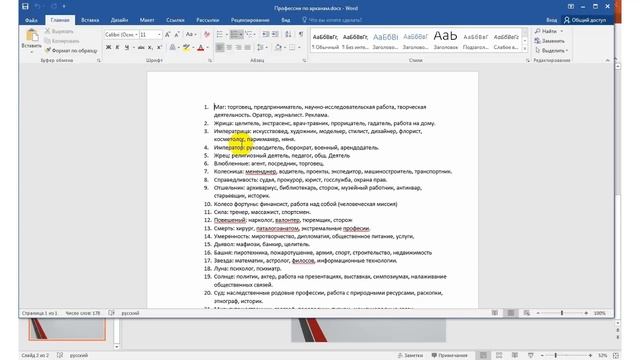The image size is (640, 360).
Task: Open the Paragraph (Абзац) dialog launcher
Action: tap(304, 60)
